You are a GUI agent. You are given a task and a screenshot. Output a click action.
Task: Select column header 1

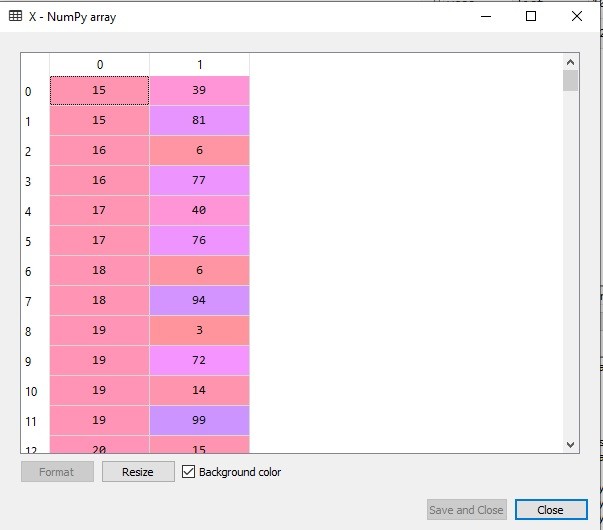pyautogui.click(x=199, y=64)
